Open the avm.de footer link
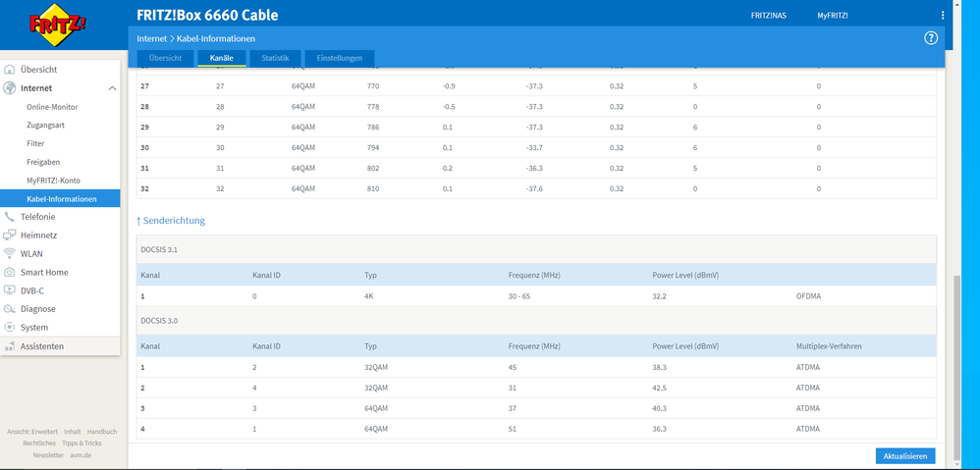 [x=82, y=455]
